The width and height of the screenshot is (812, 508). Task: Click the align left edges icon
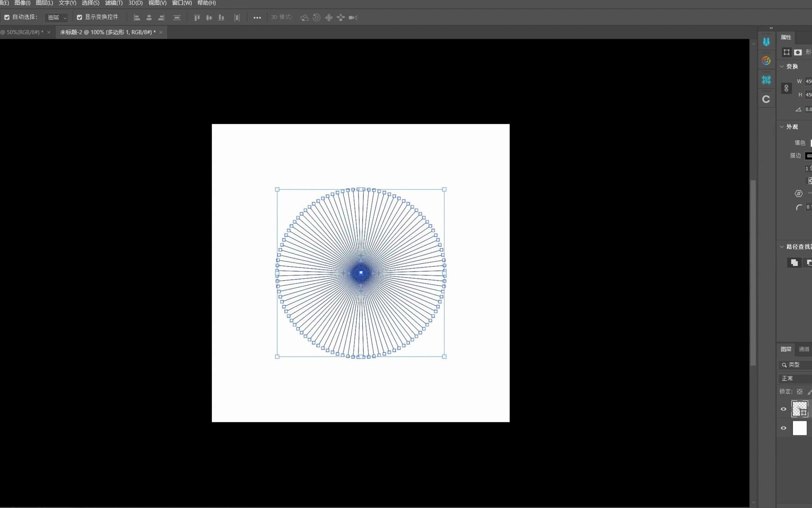[x=137, y=18]
